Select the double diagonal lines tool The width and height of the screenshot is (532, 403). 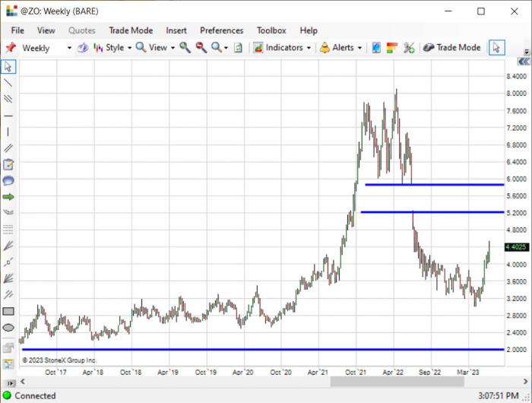8,148
